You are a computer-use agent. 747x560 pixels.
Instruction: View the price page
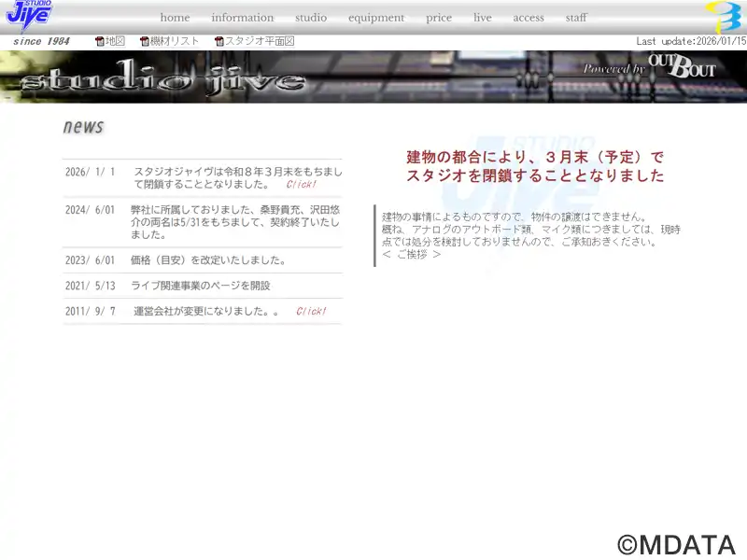pos(439,18)
